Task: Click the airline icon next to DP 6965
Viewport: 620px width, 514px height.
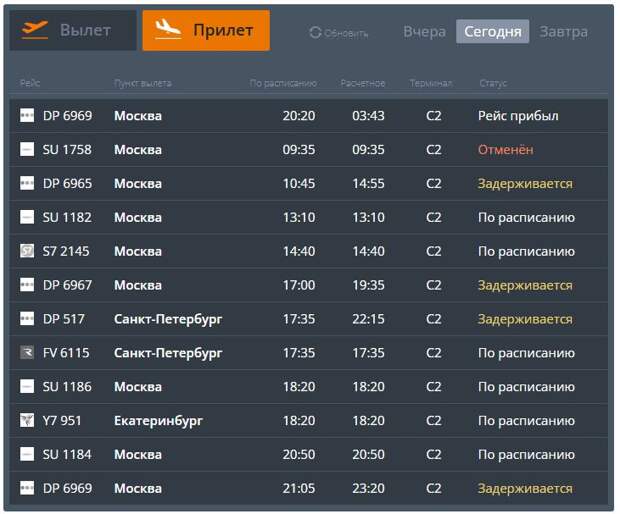Action: tap(27, 184)
